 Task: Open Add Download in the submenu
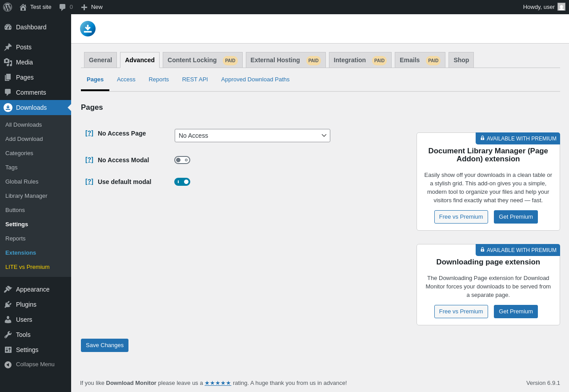tap(24, 139)
